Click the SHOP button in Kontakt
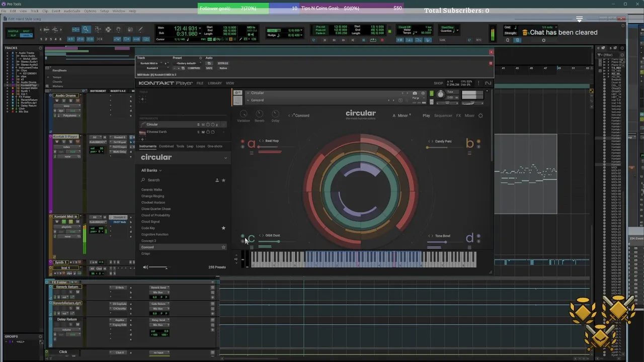 (439, 83)
